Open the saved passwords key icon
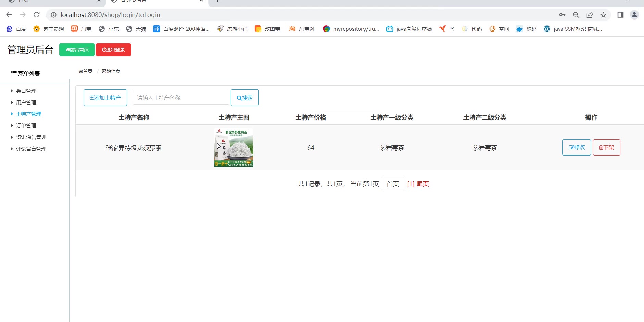This screenshot has width=644, height=322. (562, 15)
